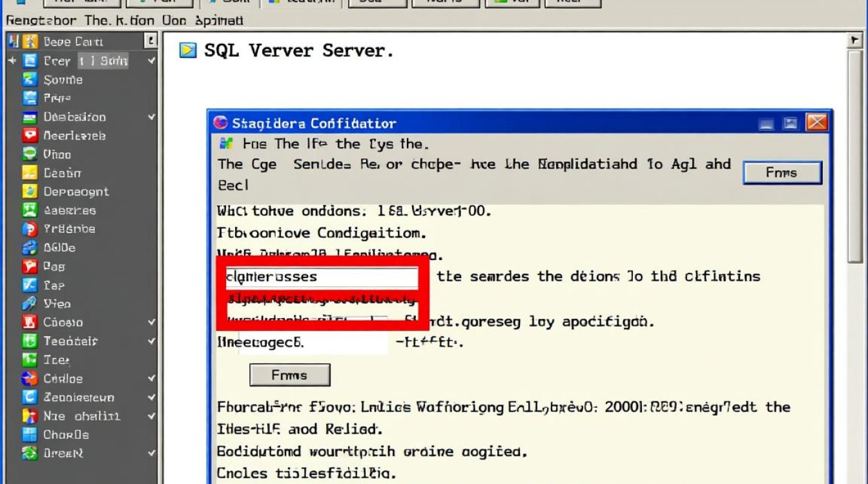
Task: Expand the Zeooigereun entry
Action: 150,398
